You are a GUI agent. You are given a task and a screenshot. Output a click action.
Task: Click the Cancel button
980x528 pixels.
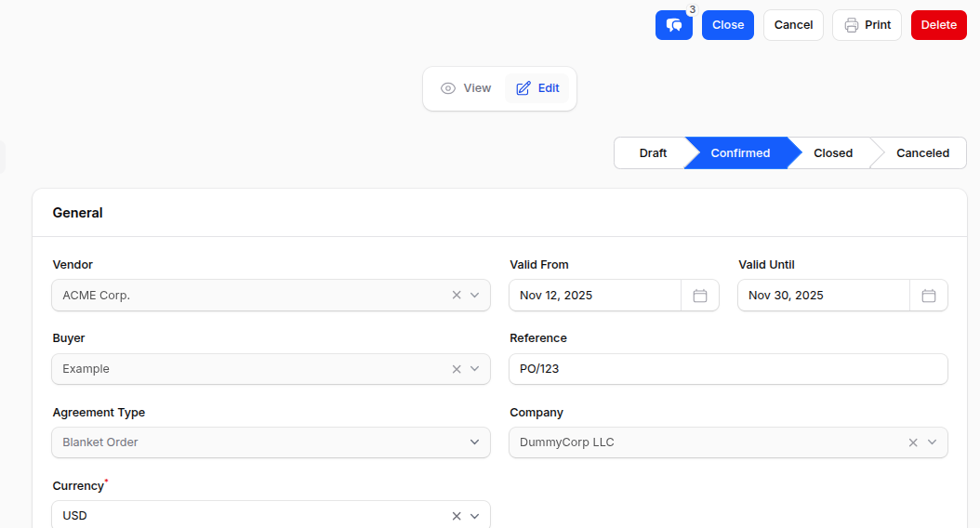793,25
